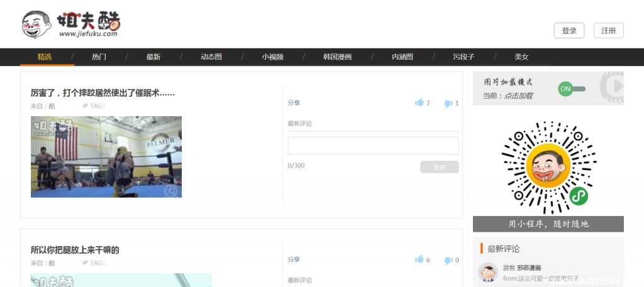Switch to the 热门 tab

coord(99,57)
